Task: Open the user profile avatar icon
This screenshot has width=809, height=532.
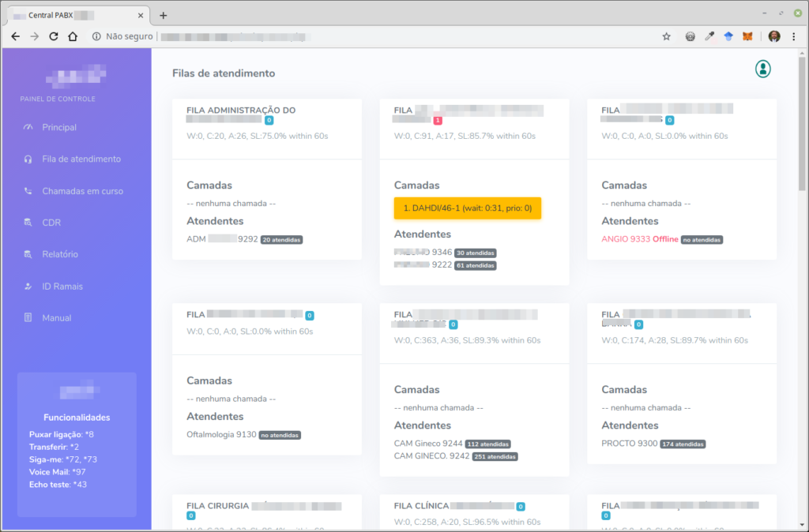Action: (762, 69)
